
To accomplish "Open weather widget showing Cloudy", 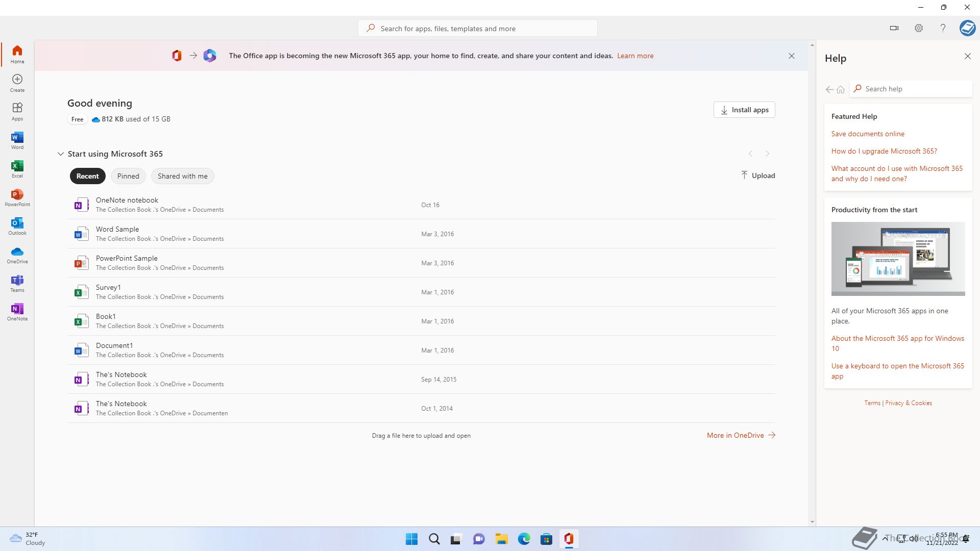I will (x=28, y=539).
